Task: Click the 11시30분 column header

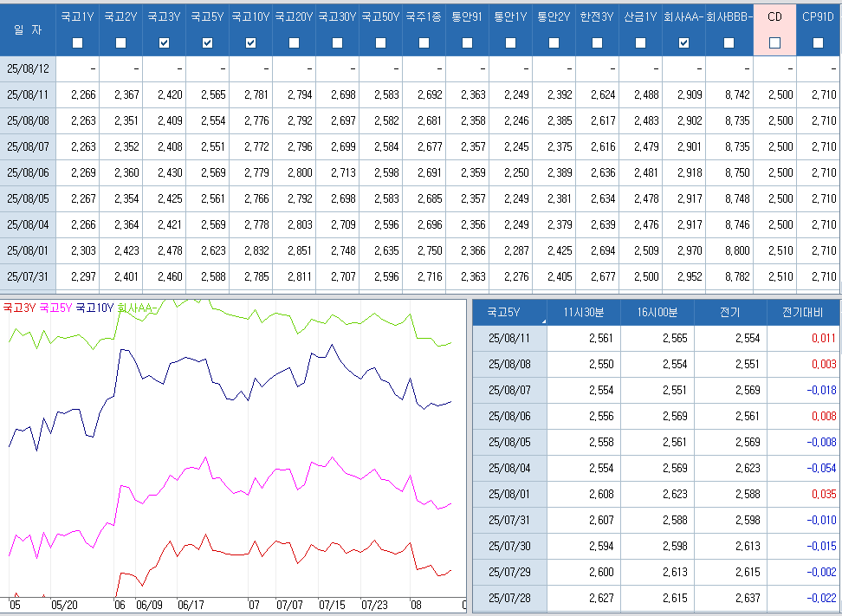Action: point(584,313)
